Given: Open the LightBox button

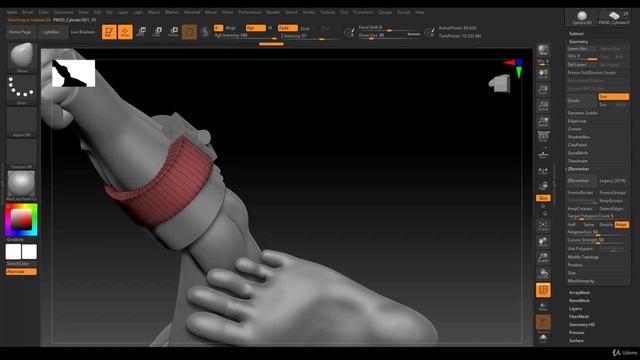Looking at the screenshot, I should pyautogui.click(x=51, y=32).
